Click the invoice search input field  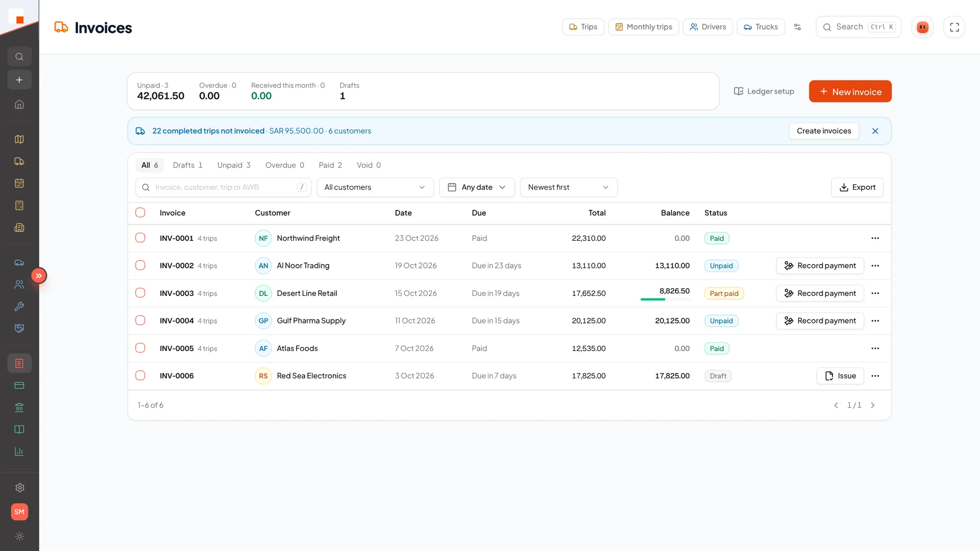tap(223, 187)
